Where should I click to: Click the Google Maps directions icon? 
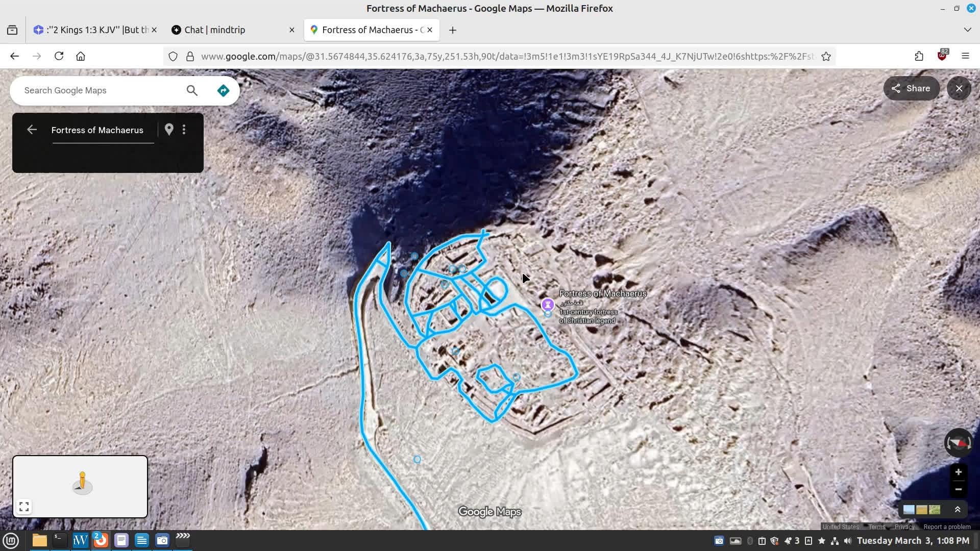(223, 91)
